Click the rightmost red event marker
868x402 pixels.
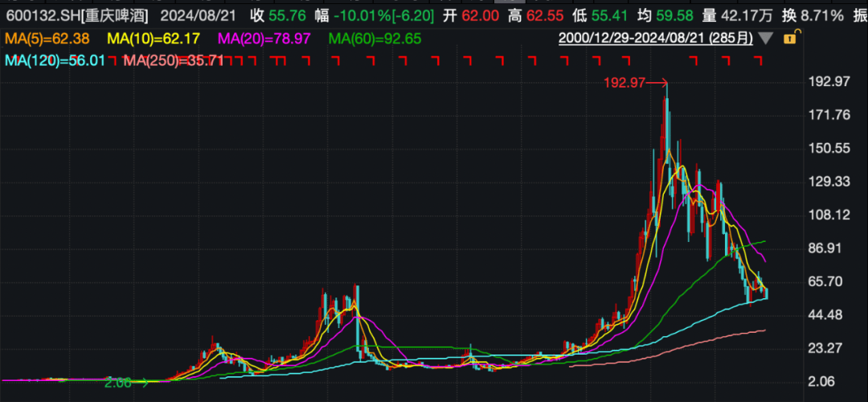(x=756, y=60)
